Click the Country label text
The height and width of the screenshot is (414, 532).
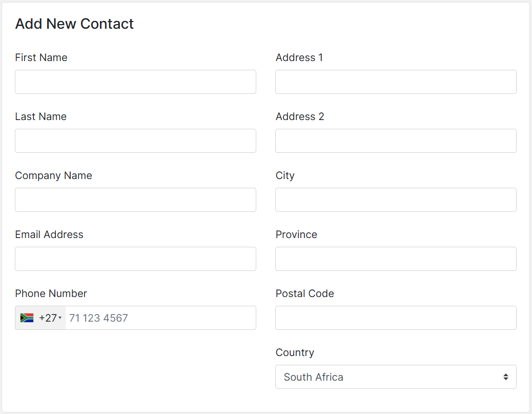point(295,353)
